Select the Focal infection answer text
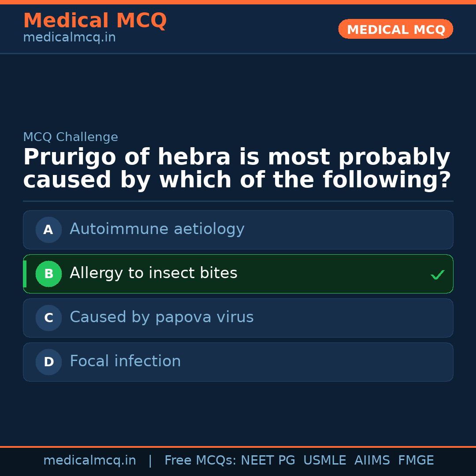 coord(125,361)
